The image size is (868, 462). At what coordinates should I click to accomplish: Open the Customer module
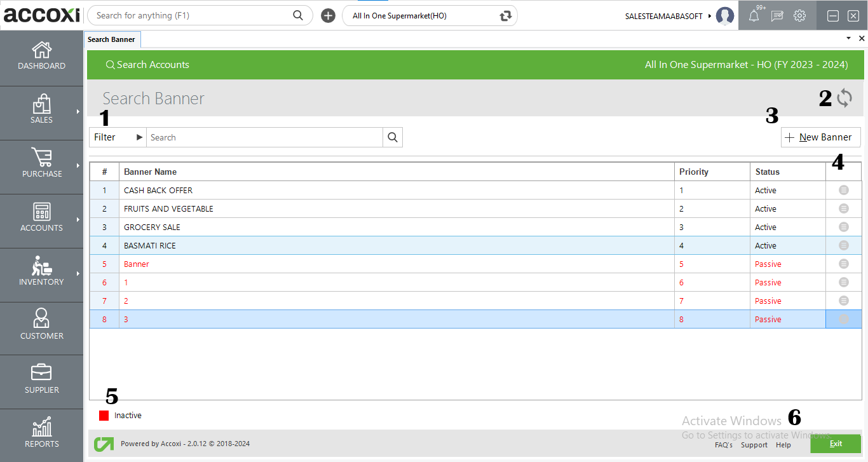click(x=41, y=325)
